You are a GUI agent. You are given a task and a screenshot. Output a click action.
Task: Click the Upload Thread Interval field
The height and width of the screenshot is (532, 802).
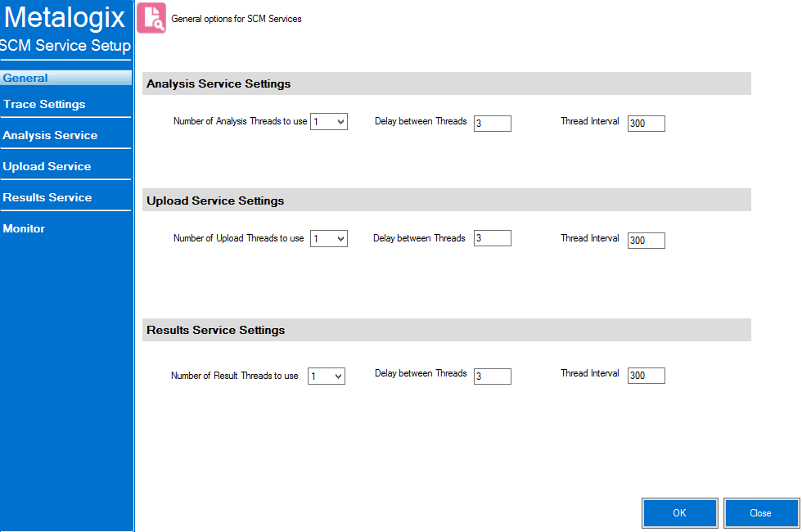point(646,240)
